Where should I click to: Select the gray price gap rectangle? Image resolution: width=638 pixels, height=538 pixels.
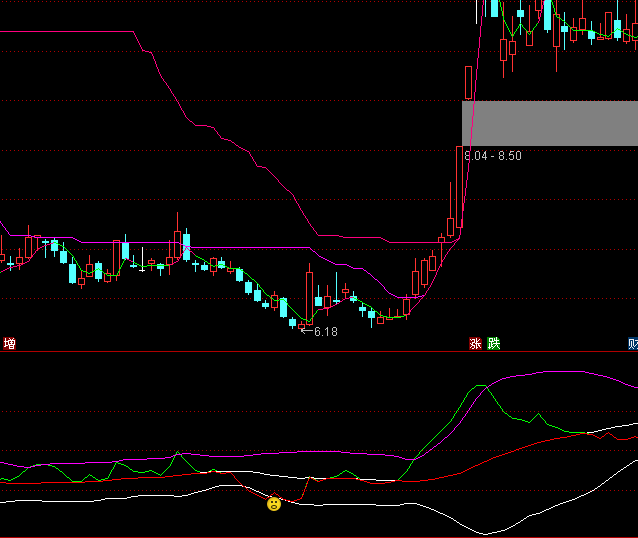pyautogui.click(x=549, y=123)
